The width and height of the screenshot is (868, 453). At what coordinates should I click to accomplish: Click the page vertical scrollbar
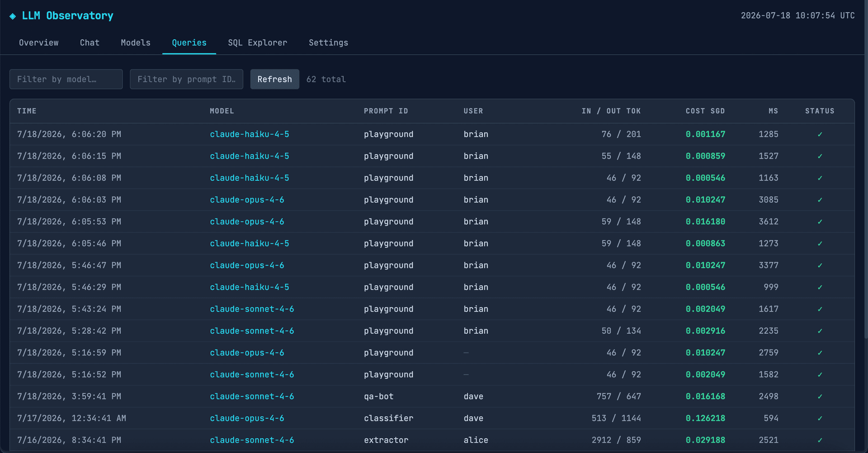[x=866, y=170]
